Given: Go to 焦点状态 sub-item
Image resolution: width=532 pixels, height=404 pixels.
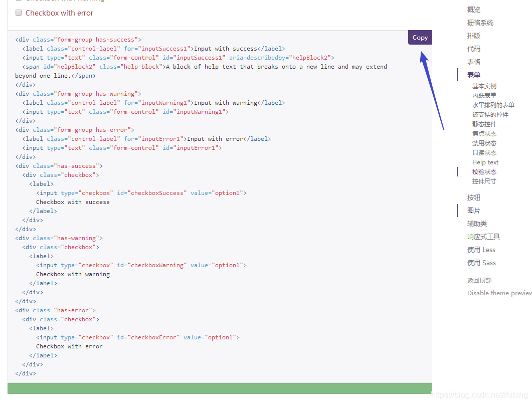Looking at the screenshot, I should point(484,134).
